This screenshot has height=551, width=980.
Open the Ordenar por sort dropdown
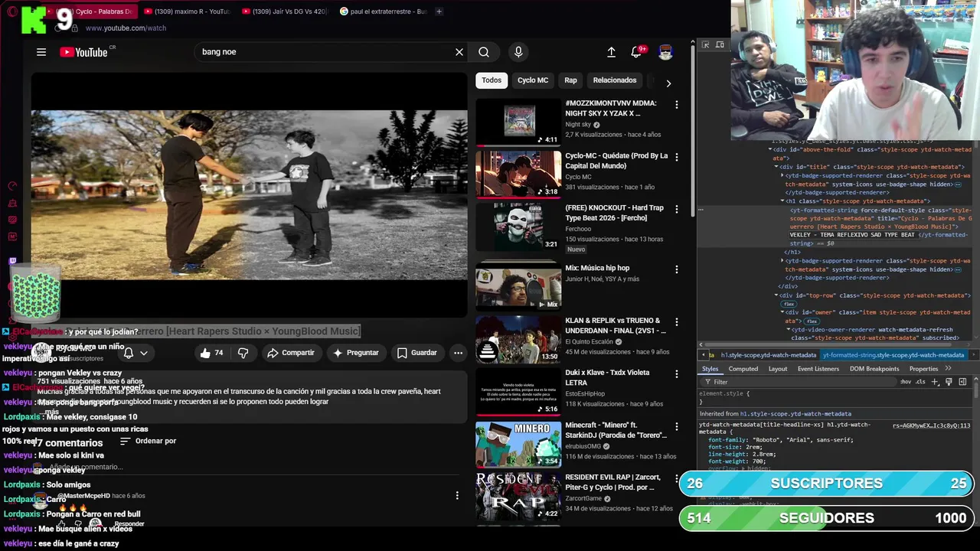click(149, 442)
